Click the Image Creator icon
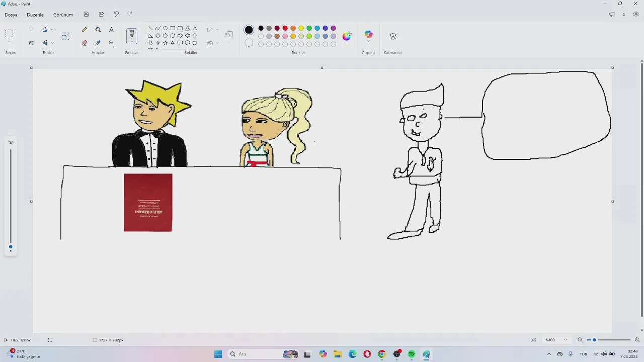This screenshot has height=362, width=644. coord(65,36)
